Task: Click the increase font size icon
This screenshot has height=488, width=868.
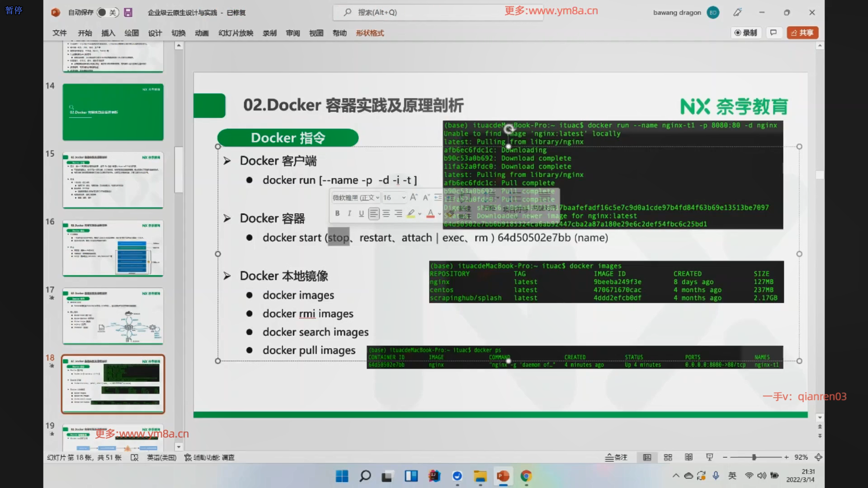Action: coord(414,197)
